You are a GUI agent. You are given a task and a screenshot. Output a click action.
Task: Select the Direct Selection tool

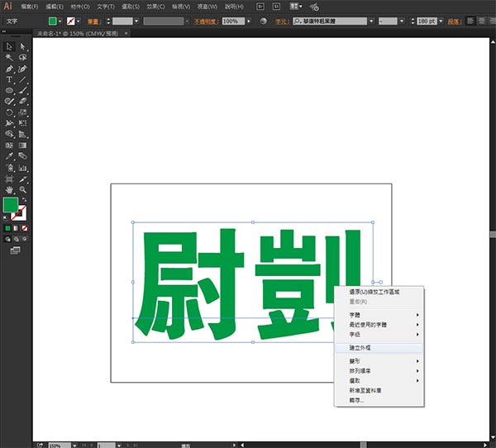[22, 46]
